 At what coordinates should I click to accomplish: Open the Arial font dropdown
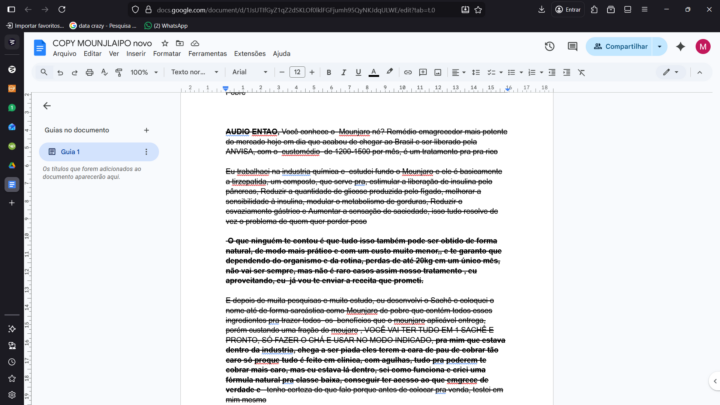pos(246,72)
